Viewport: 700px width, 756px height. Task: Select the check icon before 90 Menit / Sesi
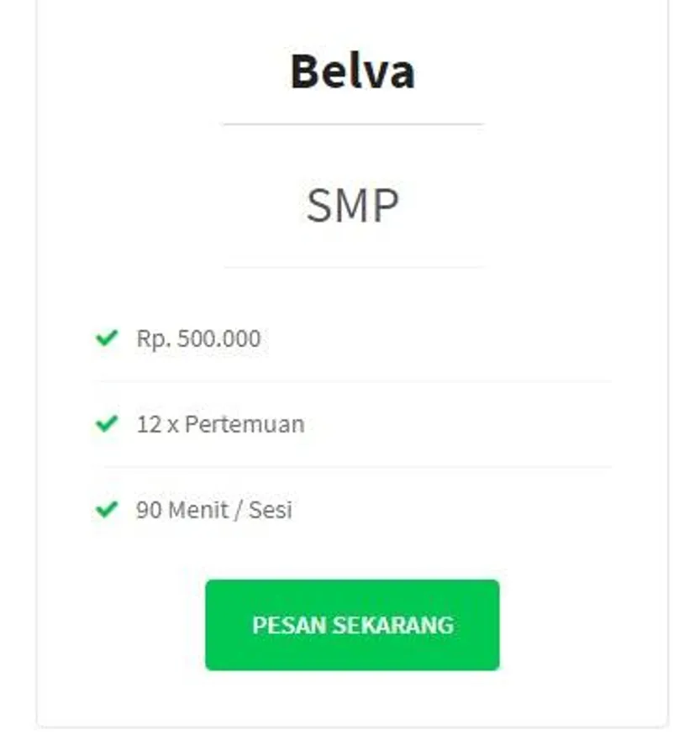[x=107, y=509]
